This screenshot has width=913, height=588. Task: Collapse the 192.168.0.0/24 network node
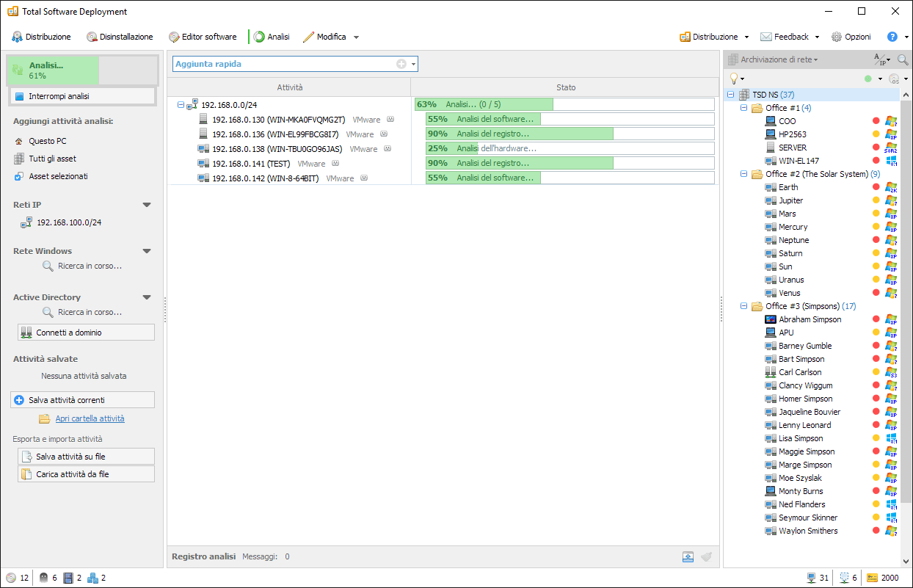click(181, 105)
